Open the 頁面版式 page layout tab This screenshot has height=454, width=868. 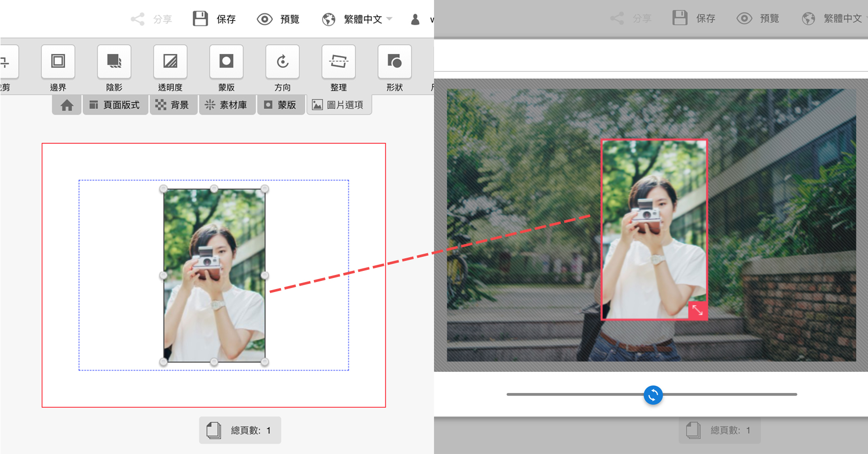coord(115,105)
